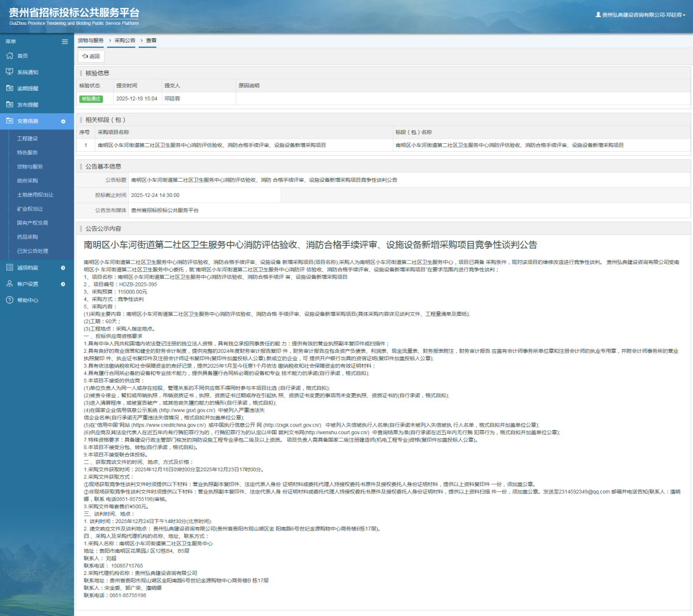Click the 货物与服务 breadcrumb link
Screen dimensions: 693x616
click(x=91, y=40)
